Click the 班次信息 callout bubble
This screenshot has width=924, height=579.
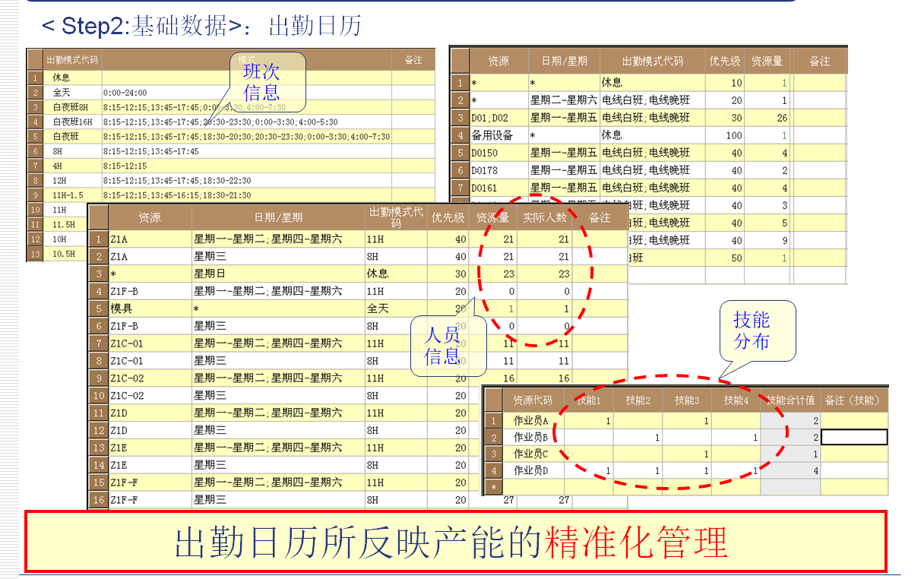262,82
